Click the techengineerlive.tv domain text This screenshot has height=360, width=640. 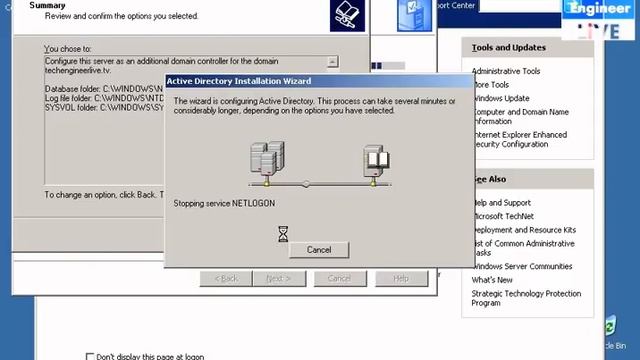78,70
